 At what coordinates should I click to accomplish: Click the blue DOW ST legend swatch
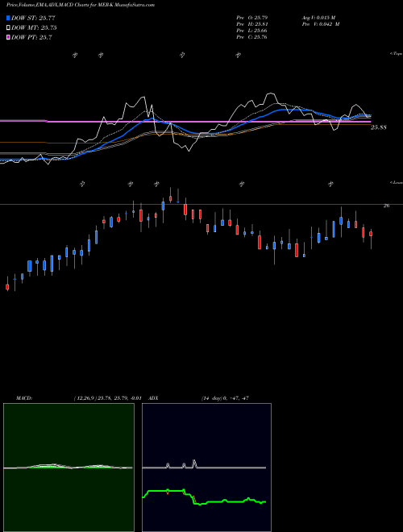click(9, 18)
